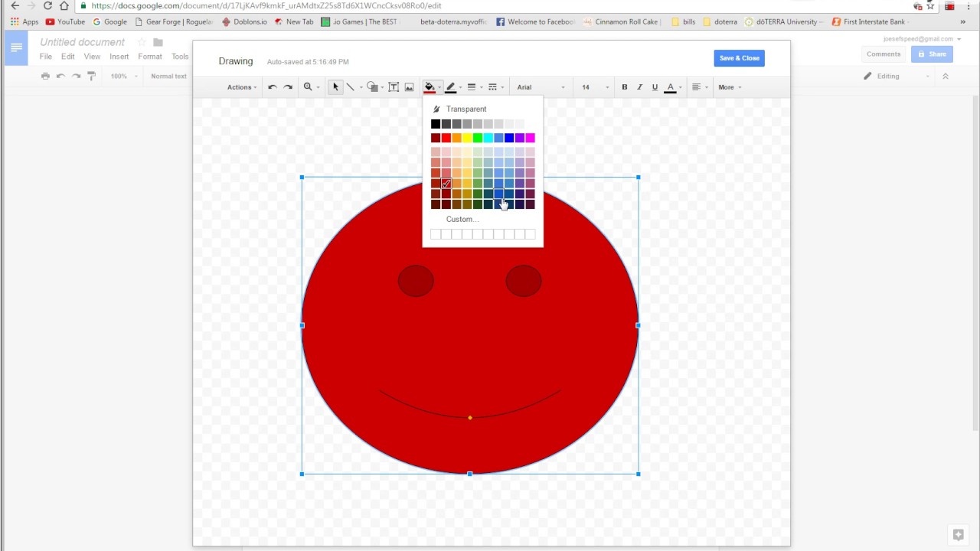Screen dimensions: 980x551
Task: Click the Print icon in Docs toolbar
Action: click(x=45, y=76)
